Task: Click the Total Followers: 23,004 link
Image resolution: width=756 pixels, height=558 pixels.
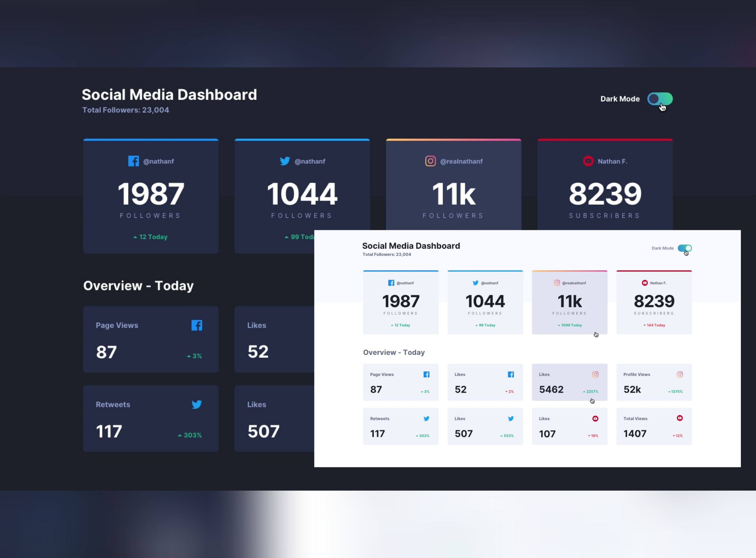Action: [125, 110]
